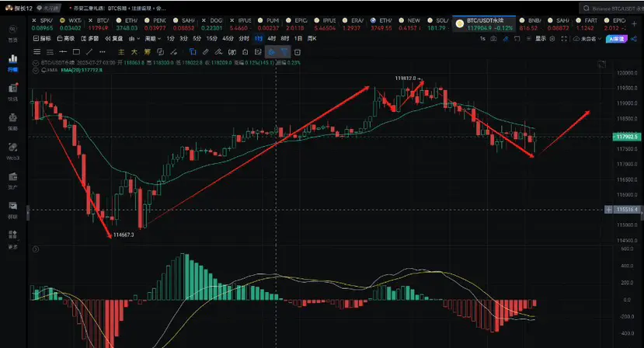Click the Binance BTC/USDT search field

tap(611, 9)
